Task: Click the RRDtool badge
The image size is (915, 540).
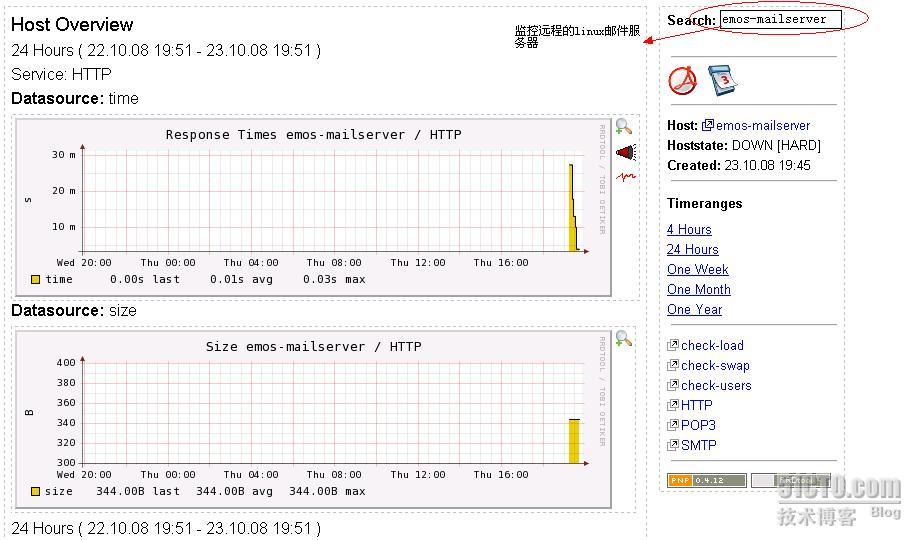Action: pyautogui.click(x=790, y=481)
